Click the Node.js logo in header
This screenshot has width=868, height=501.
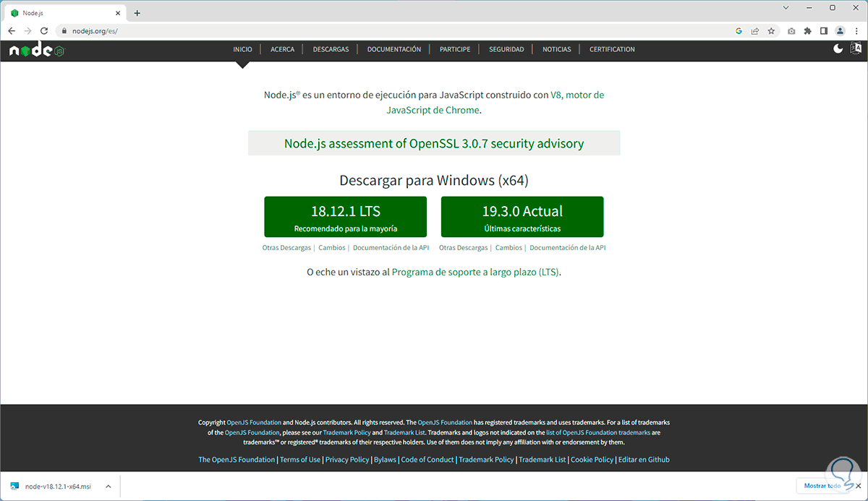[x=36, y=50]
